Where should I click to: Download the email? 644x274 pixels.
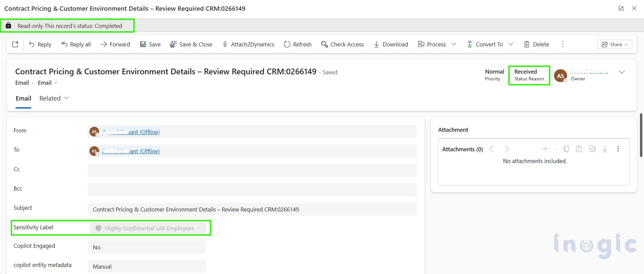point(391,44)
